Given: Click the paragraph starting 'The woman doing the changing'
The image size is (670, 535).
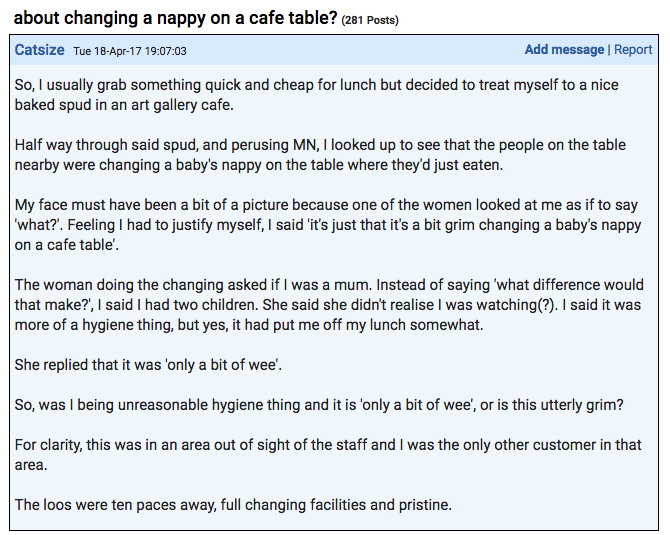Looking at the screenshot, I should 329,305.
